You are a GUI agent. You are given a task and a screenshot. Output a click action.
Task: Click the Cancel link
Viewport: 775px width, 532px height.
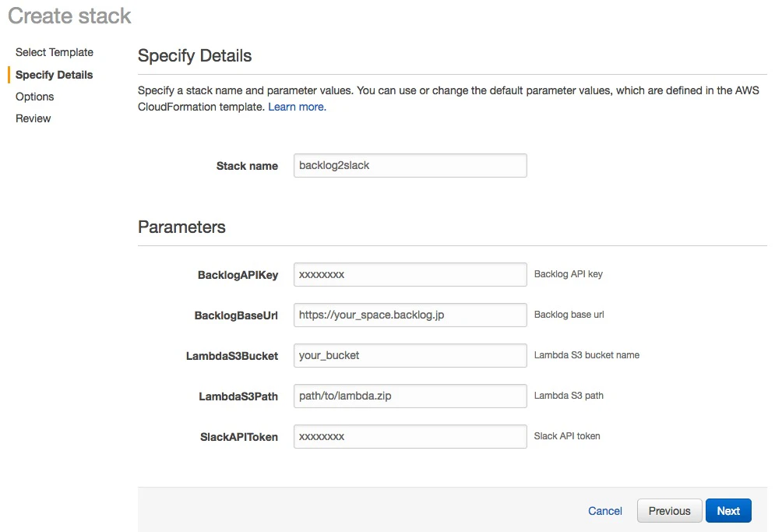tap(605, 511)
